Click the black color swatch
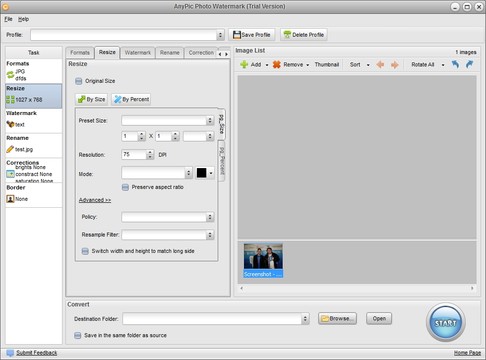The height and width of the screenshot is (360, 486). pyautogui.click(x=201, y=173)
